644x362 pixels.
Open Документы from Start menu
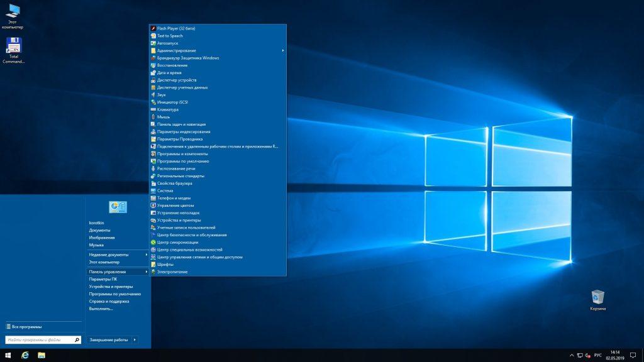pyautogui.click(x=99, y=230)
